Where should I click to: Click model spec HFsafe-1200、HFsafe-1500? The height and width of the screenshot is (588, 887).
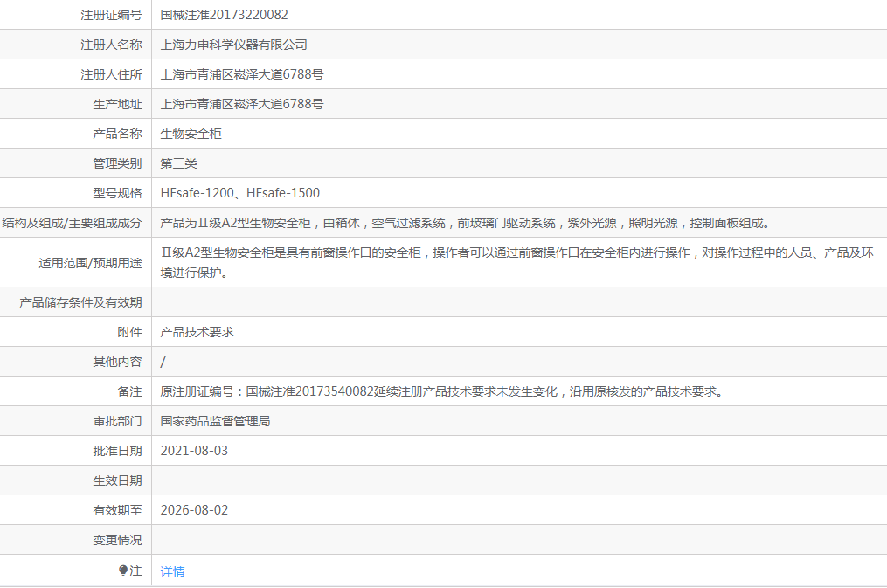tap(239, 193)
